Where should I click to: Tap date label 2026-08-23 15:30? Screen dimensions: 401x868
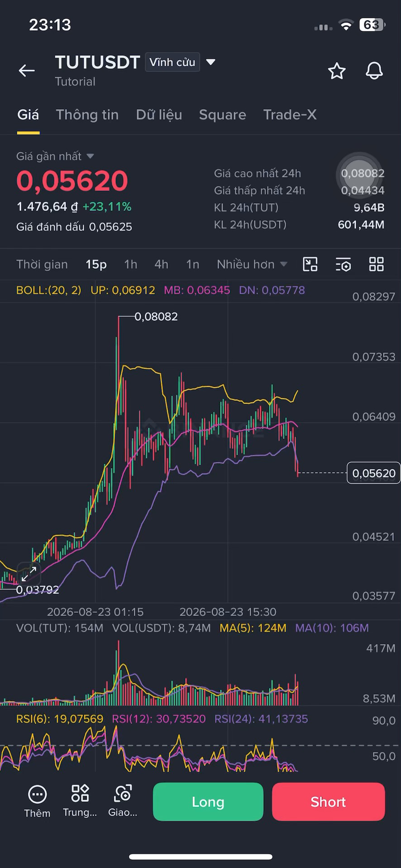228,612
